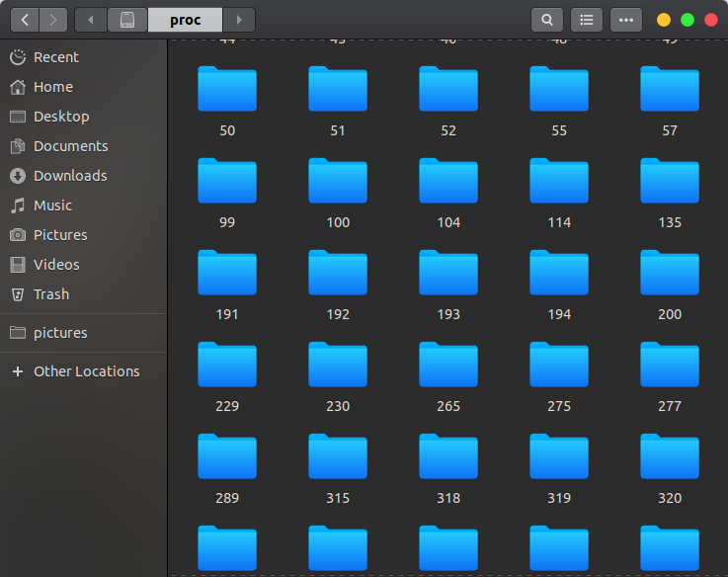
Task: Select folder 55
Action: (x=559, y=89)
